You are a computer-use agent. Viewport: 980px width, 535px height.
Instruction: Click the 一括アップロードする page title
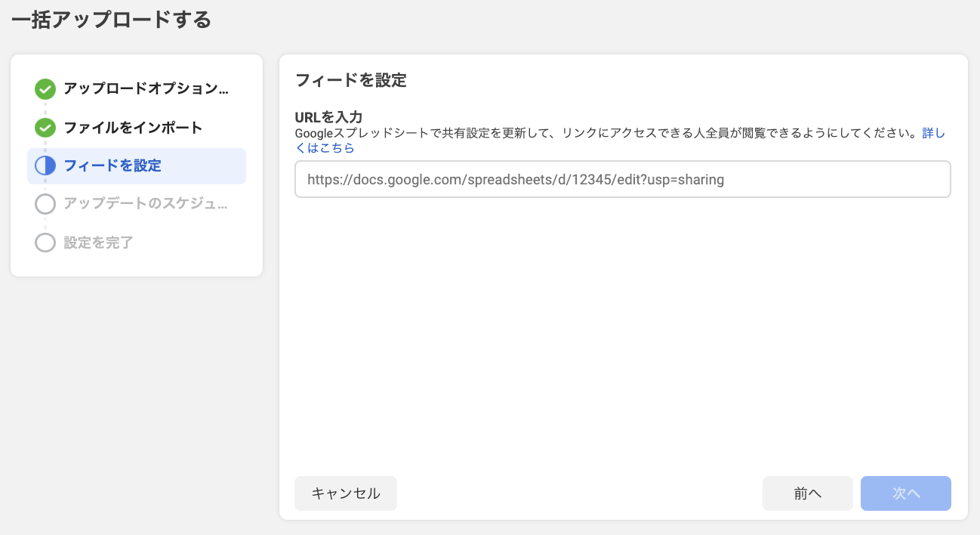coord(111,20)
